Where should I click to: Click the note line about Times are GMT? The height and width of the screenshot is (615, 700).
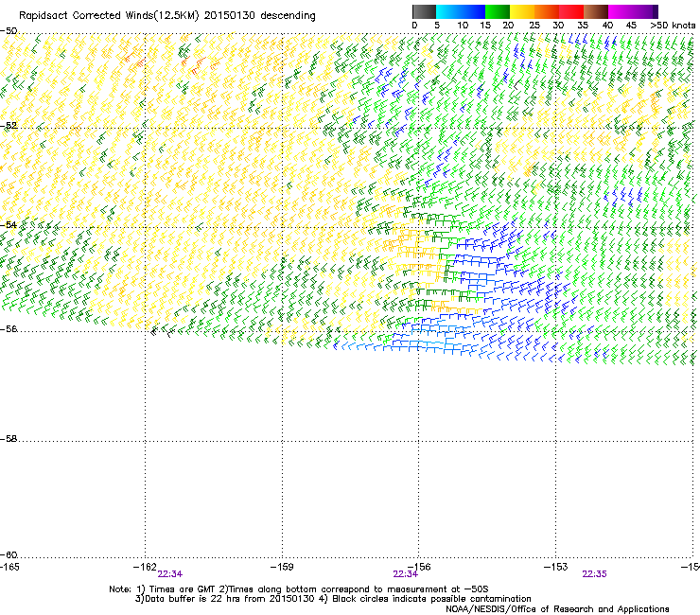point(299,589)
